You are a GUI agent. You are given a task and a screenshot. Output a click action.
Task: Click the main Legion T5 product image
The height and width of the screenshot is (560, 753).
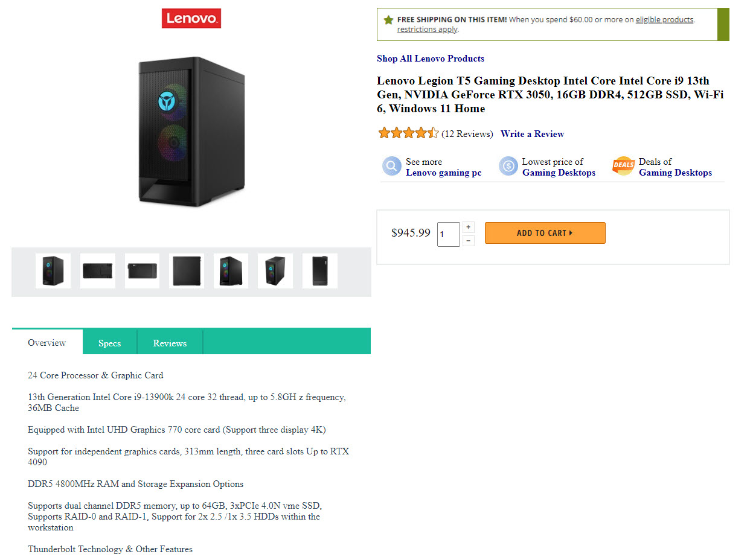point(191,132)
